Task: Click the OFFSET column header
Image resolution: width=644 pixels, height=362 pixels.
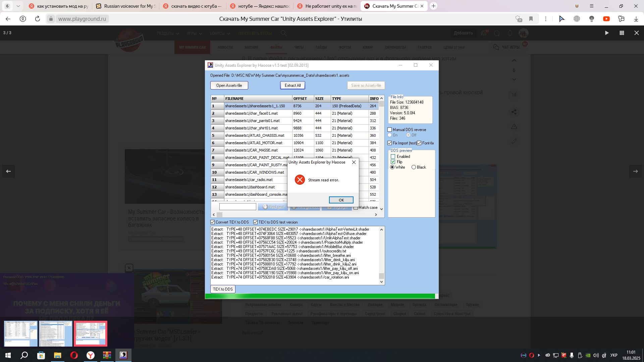Action: tap(303, 99)
